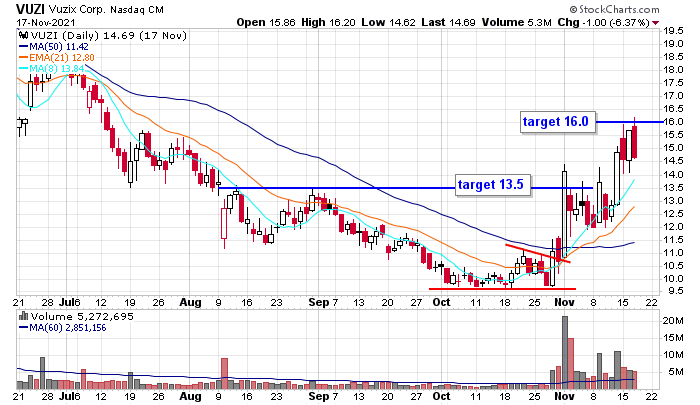The image size is (700, 405).
Task: Click the EMA(21) 12.80 legend entry
Action: click(57, 58)
